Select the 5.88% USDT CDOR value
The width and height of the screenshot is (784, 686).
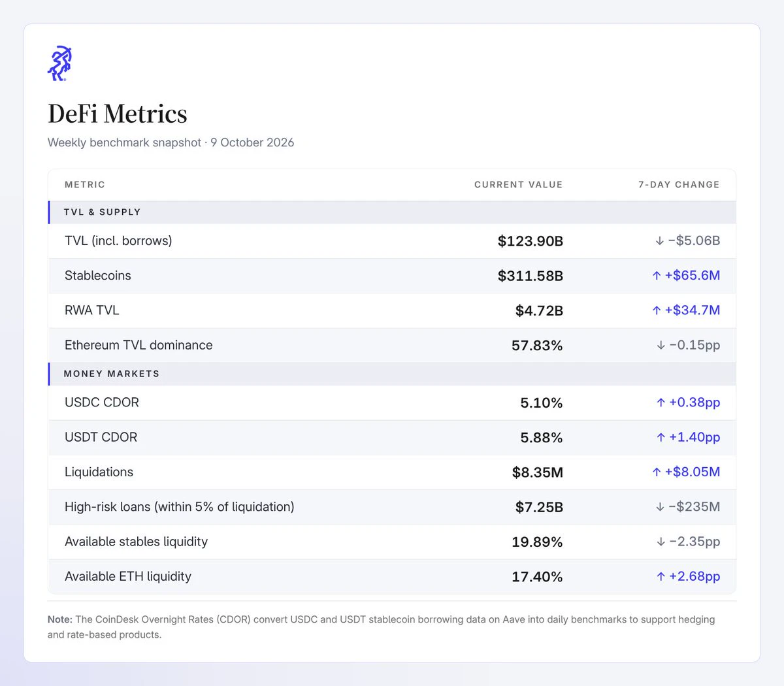tap(542, 438)
